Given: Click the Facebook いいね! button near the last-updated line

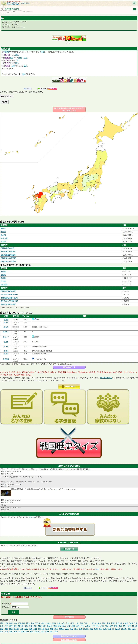Looking at the screenshot, I should pos(28,89).
